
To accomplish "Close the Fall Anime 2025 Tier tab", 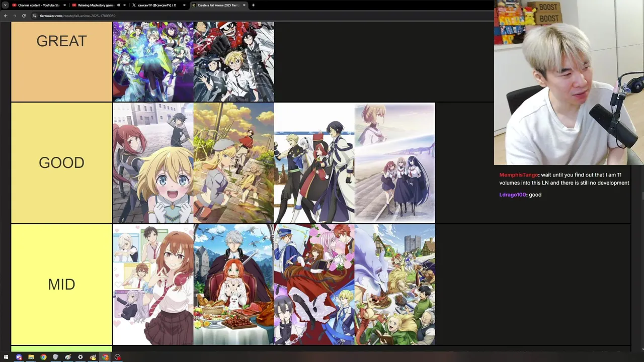I will click(x=245, y=5).
